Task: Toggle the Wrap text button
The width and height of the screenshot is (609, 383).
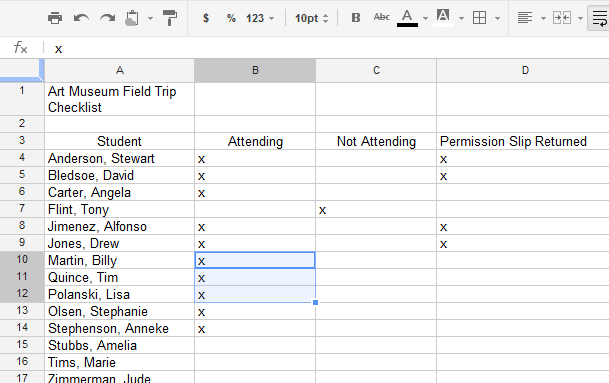Action: (x=599, y=18)
